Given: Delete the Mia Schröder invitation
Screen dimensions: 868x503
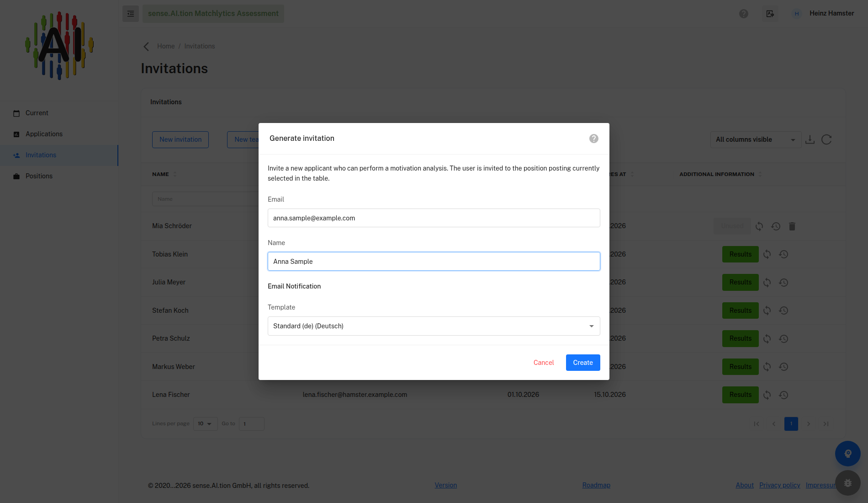Looking at the screenshot, I should pos(792,226).
